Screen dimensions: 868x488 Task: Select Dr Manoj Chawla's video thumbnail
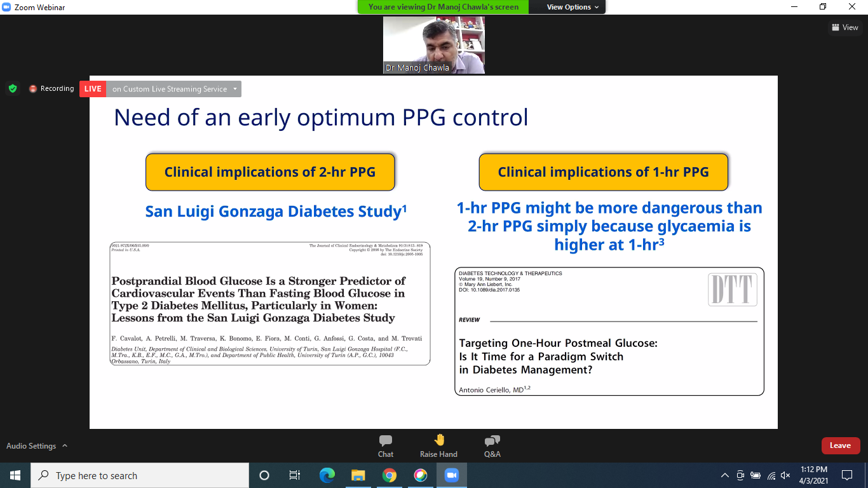click(434, 45)
